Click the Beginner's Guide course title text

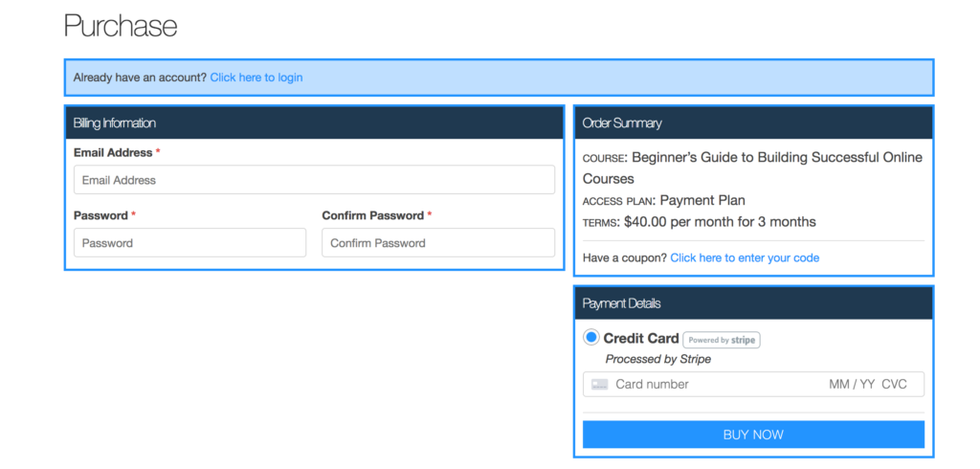pyautogui.click(x=752, y=168)
